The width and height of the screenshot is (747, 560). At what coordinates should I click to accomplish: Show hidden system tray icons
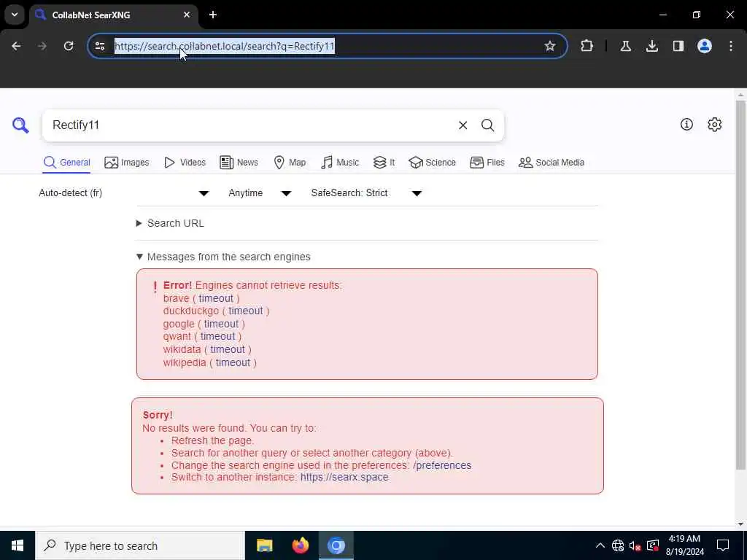pyautogui.click(x=600, y=545)
